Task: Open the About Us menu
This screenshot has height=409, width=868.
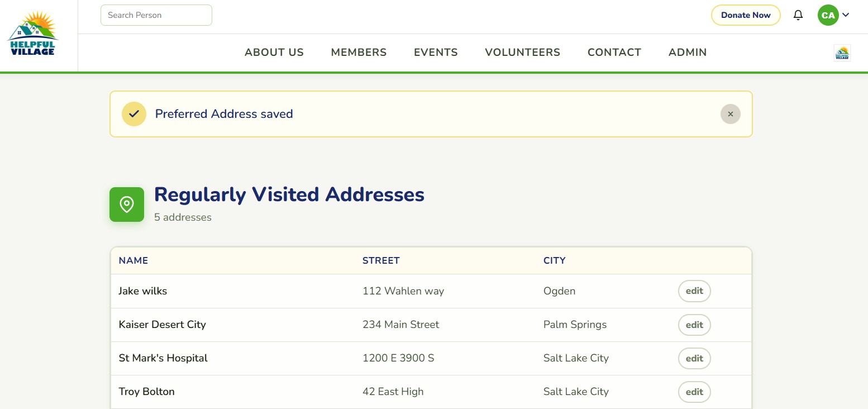Action: pos(274,53)
